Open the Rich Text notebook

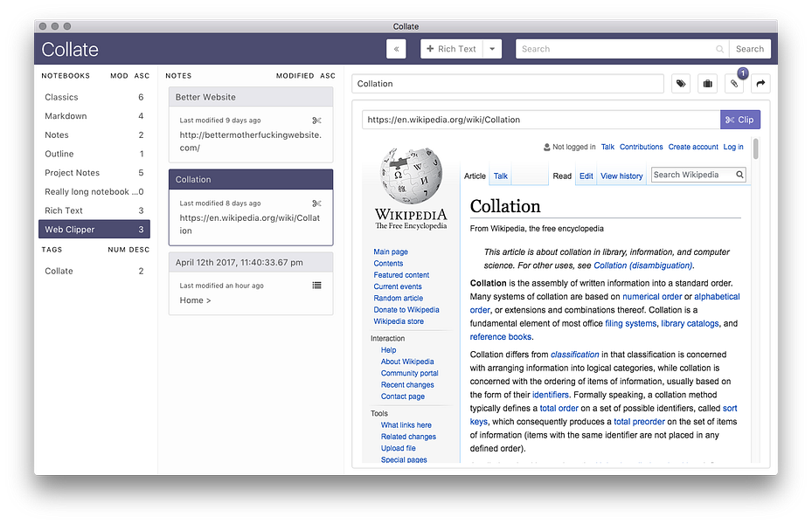click(94, 210)
